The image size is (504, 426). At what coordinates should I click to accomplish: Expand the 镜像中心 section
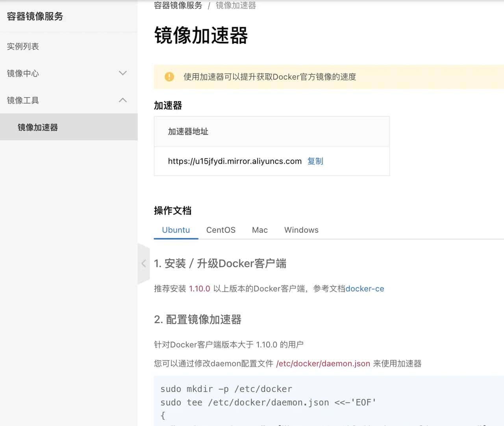pos(122,73)
